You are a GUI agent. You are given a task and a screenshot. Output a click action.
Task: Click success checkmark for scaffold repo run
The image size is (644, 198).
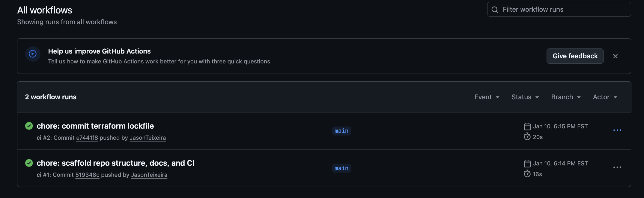point(29,163)
